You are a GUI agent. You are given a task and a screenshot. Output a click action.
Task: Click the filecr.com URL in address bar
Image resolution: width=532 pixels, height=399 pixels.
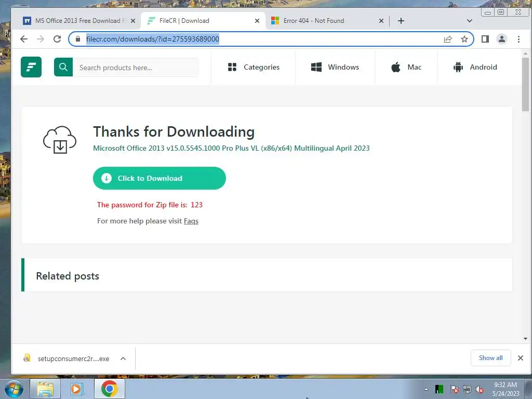[x=153, y=39]
